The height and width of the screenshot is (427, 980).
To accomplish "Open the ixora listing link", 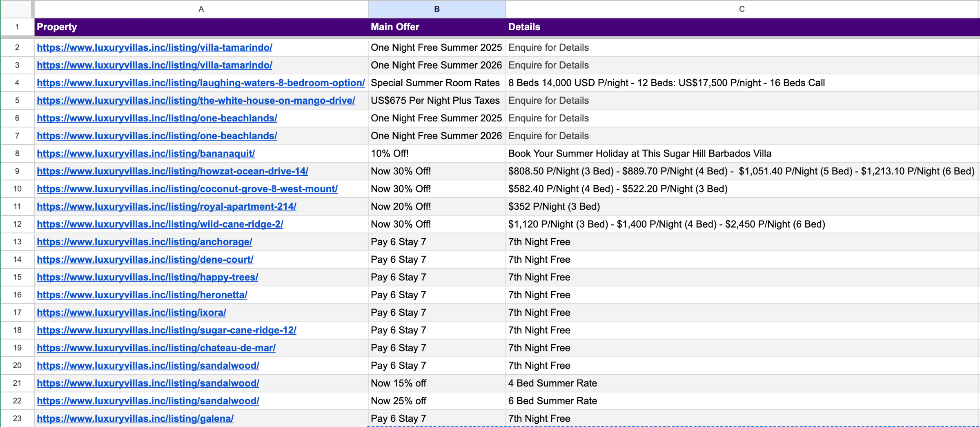I will tap(131, 312).
